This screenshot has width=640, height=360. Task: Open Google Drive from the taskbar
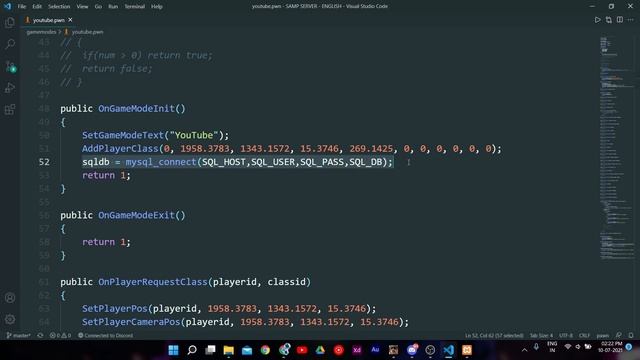(320, 350)
